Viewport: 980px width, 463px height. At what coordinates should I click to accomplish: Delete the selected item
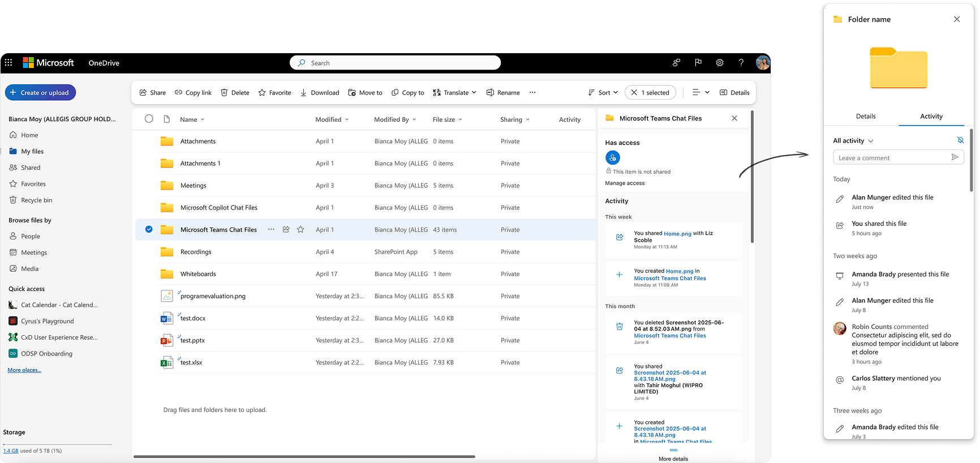(235, 93)
